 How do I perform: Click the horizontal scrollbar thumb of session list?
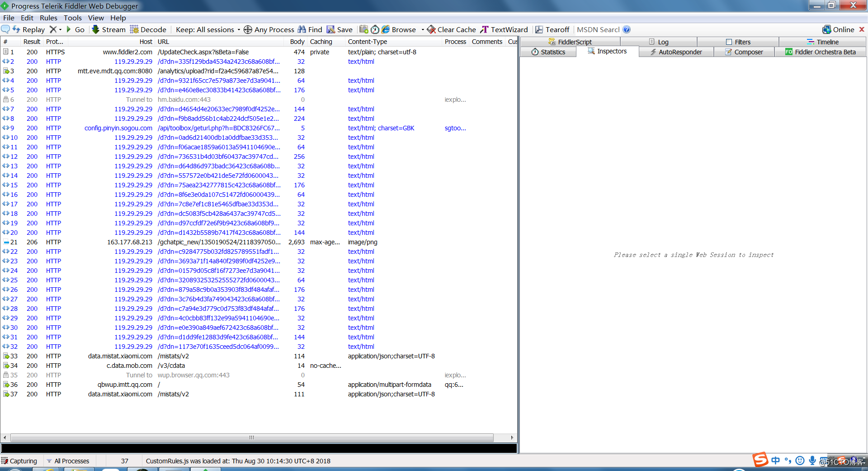[252, 438]
